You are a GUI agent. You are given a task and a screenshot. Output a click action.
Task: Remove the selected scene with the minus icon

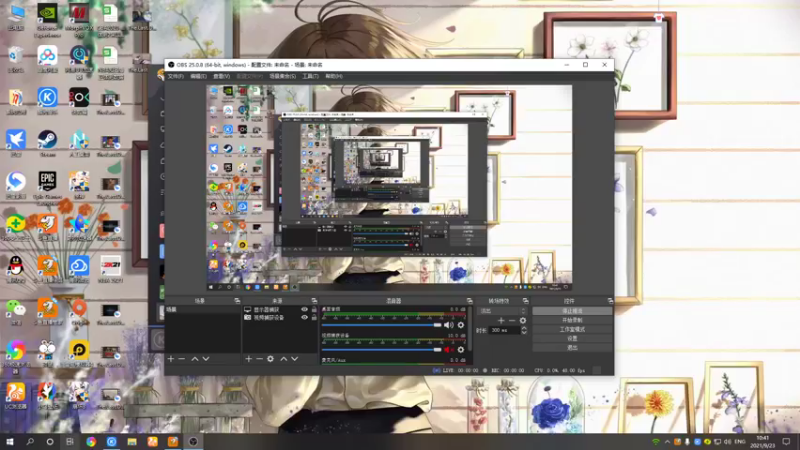coord(182,359)
